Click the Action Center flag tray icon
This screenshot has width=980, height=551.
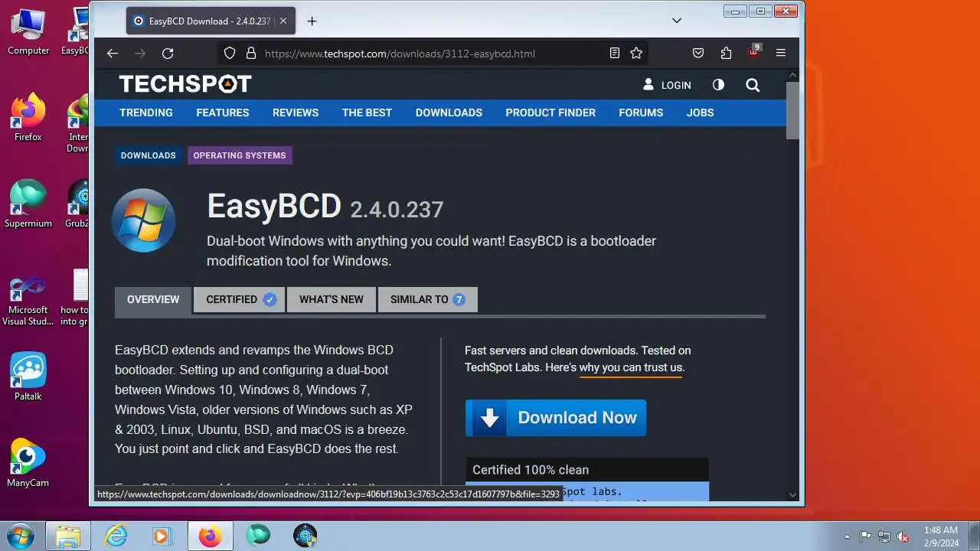point(865,536)
